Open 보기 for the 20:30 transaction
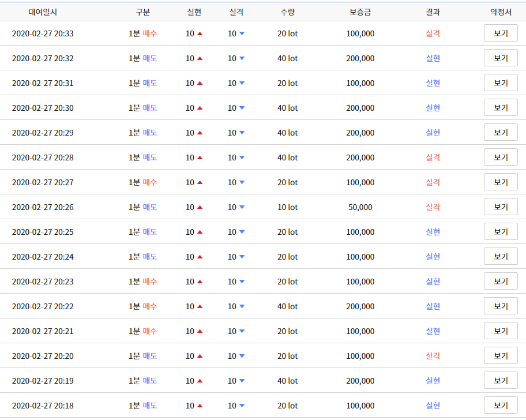Viewport: 526px width, 420px height. [x=501, y=108]
